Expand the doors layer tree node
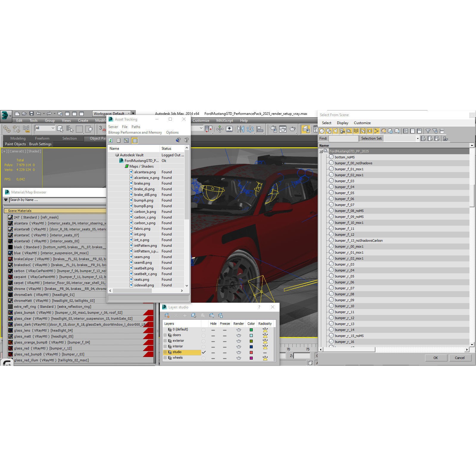Image resolution: width=476 pixels, height=476 pixels. pyautogui.click(x=165, y=335)
